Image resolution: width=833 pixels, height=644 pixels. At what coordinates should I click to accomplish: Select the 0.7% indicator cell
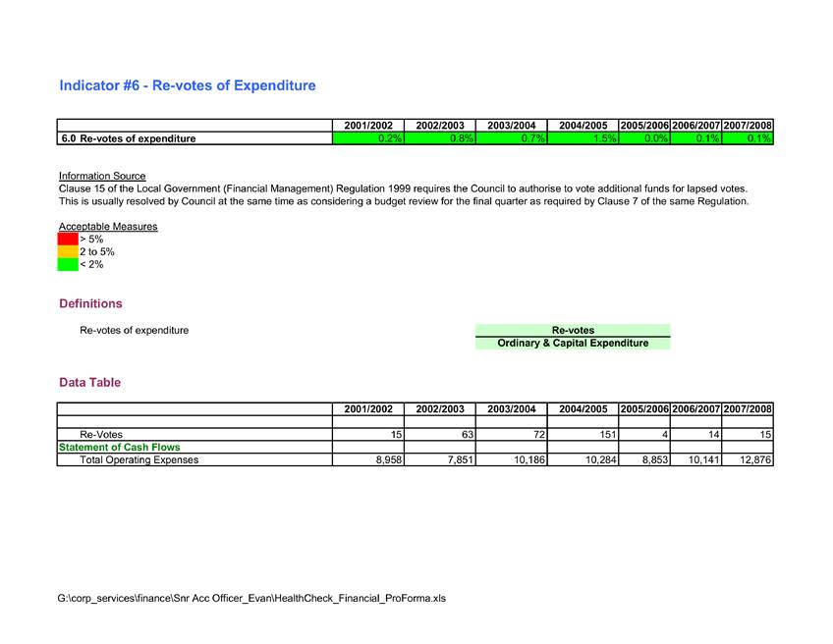(512, 138)
